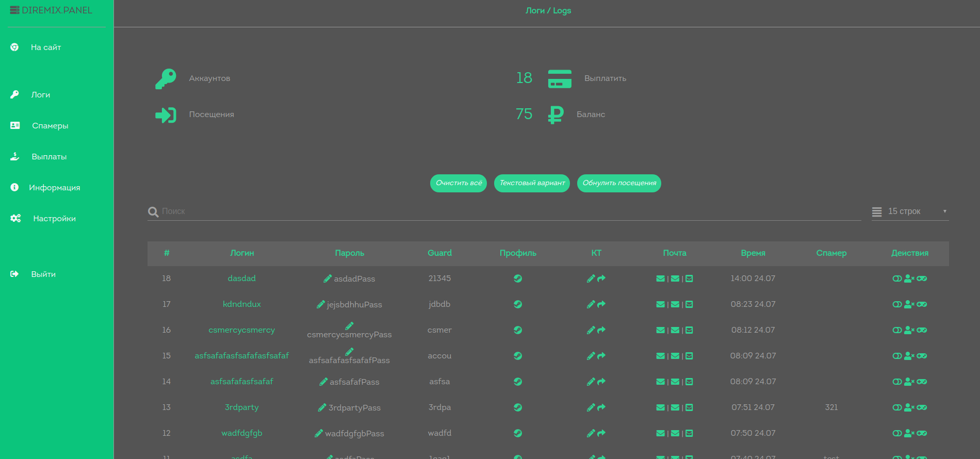980x459 pixels.
Task: Click square envelope mail icon in 3rdparty row
Action: point(689,407)
